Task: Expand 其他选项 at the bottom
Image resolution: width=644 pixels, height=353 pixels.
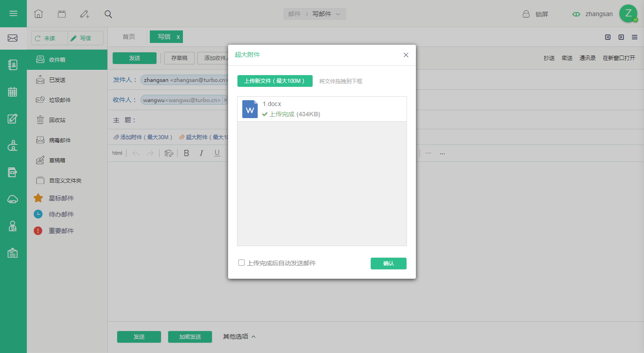Action: click(239, 336)
